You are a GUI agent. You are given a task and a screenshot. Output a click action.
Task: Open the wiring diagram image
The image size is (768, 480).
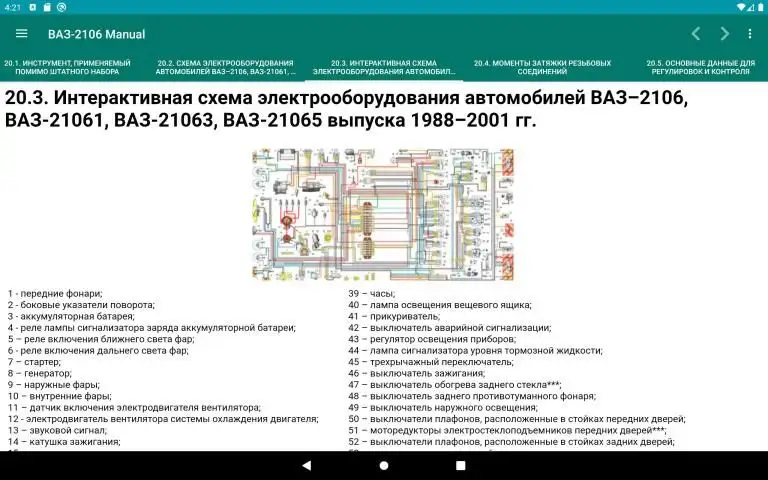coord(383,215)
